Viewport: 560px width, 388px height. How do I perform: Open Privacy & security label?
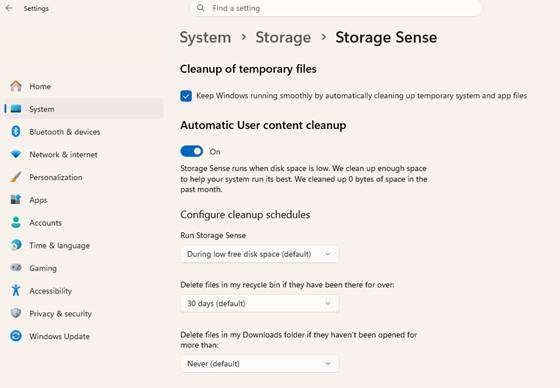pos(60,314)
